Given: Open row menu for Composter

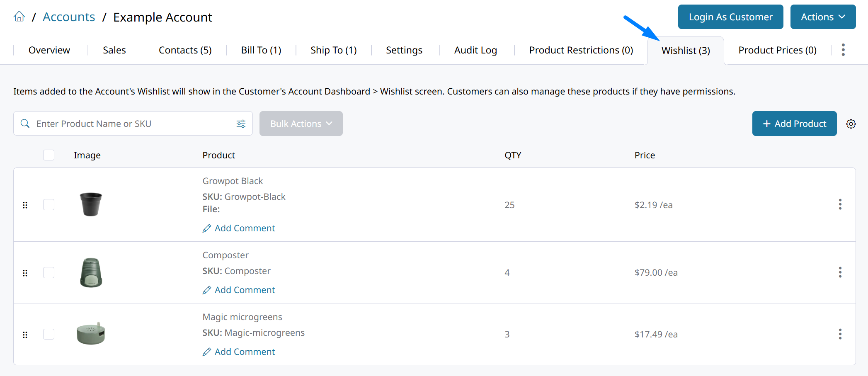Looking at the screenshot, I should (840, 272).
